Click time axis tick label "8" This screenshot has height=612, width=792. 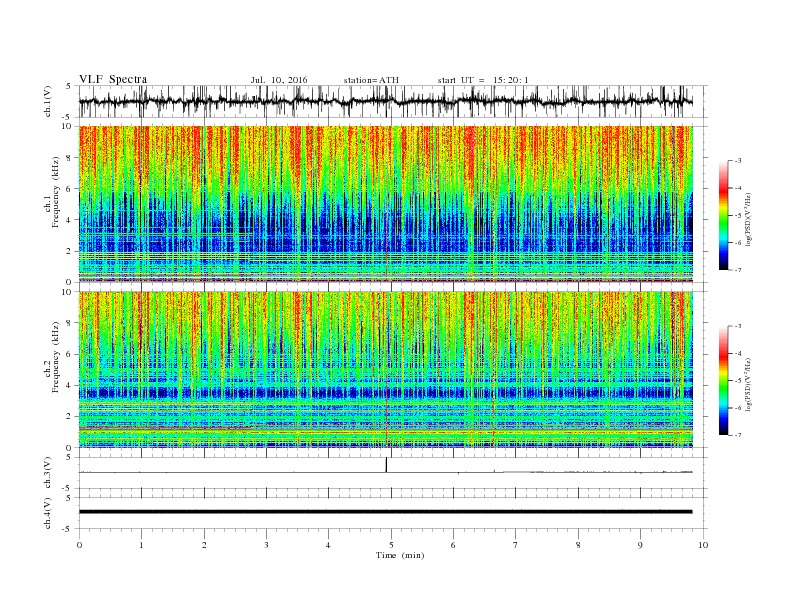pyautogui.click(x=578, y=545)
